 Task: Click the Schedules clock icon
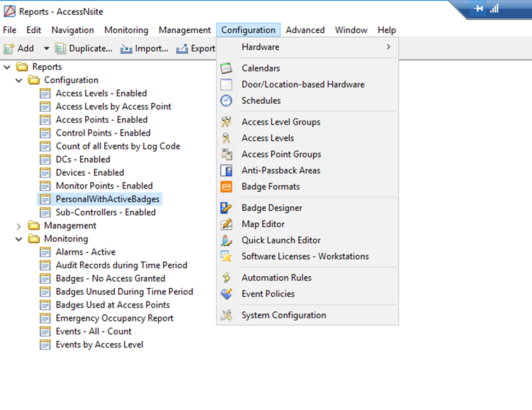pyautogui.click(x=226, y=101)
